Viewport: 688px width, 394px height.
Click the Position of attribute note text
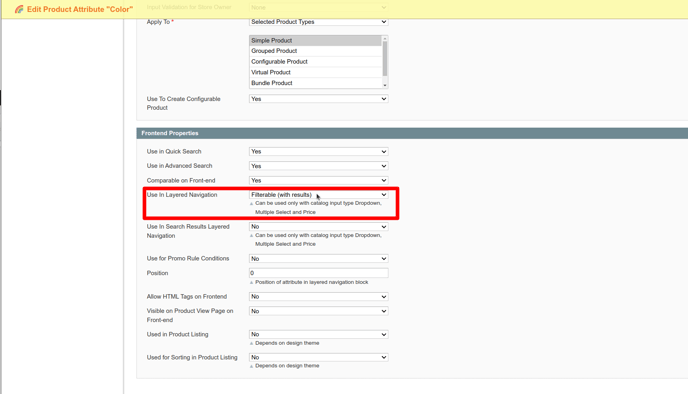(x=312, y=282)
